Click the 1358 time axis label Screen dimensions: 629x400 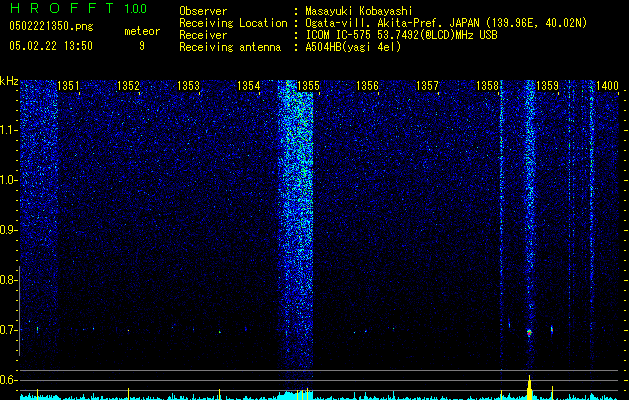point(487,86)
